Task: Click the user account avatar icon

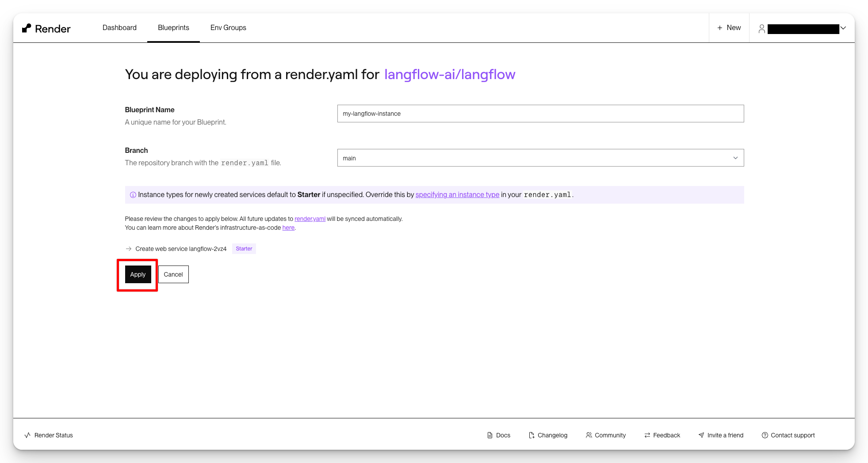Action: click(761, 29)
